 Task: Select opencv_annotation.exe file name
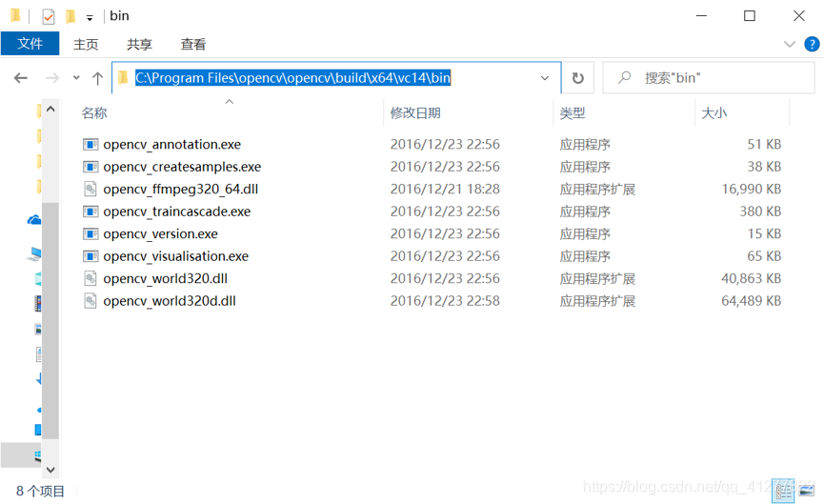[171, 144]
